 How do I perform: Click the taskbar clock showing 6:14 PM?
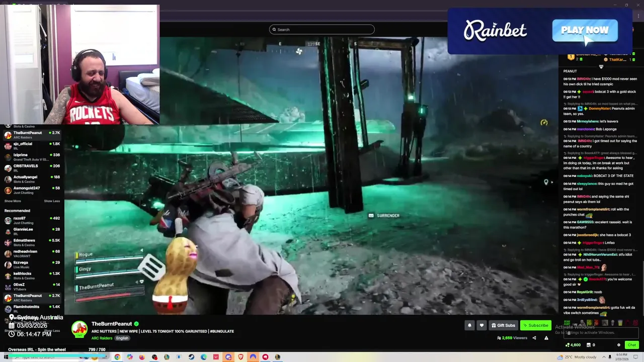point(622,357)
